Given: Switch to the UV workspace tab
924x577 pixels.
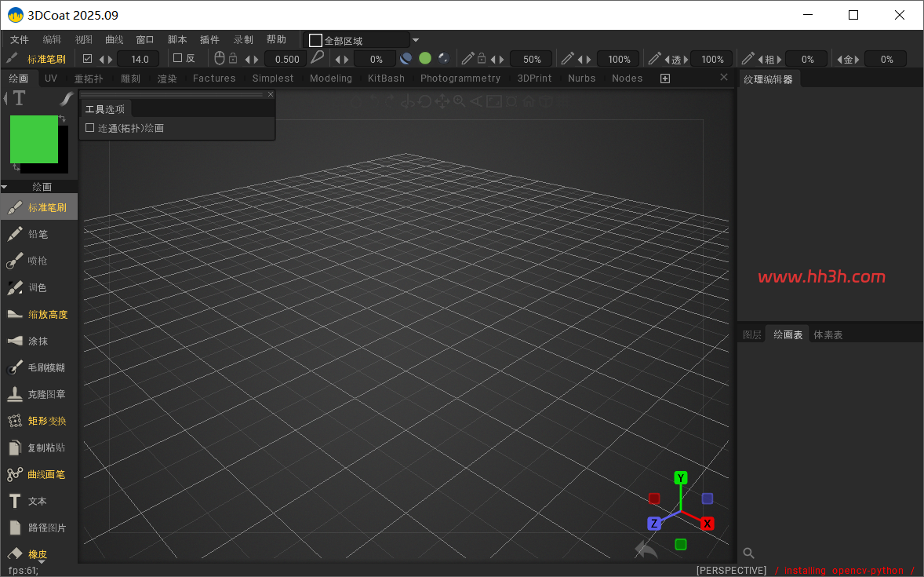Looking at the screenshot, I should coord(51,79).
